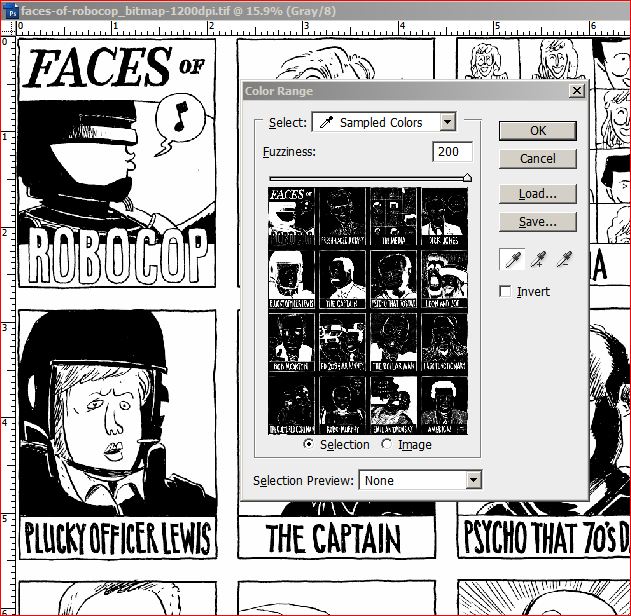Click THE CAPTAIN caption in canvas
Screen dimensions: 631x616
pyautogui.click(x=333, y=538)
